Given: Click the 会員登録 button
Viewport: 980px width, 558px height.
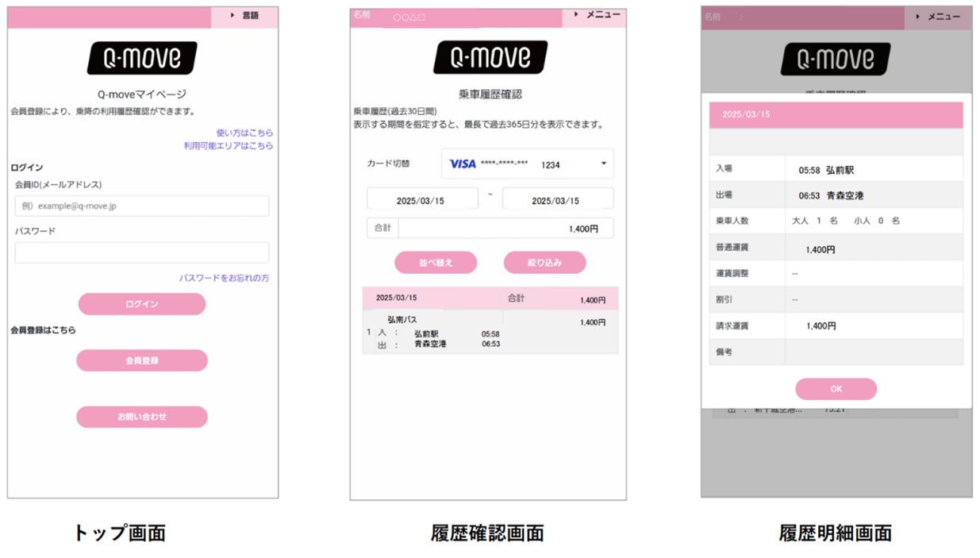Looking at the screenshot, I should pyautogui.click(x=142, y=360).
